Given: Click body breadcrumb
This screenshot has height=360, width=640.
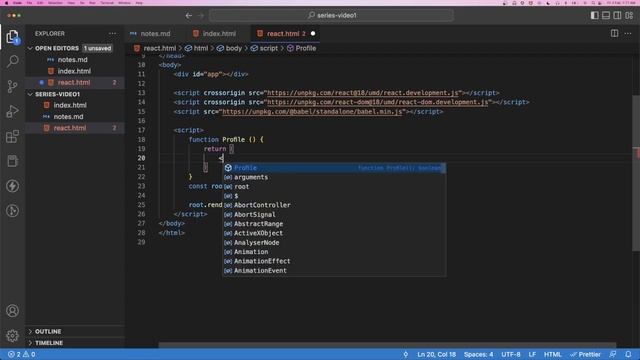Looking at the screenshot, I should [233, 48].
